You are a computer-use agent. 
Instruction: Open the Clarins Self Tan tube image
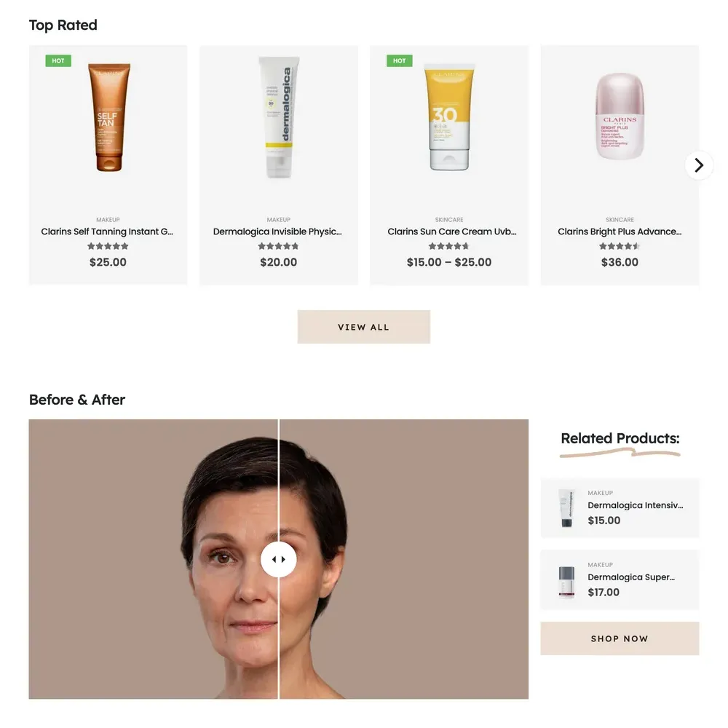pos(108,117)
